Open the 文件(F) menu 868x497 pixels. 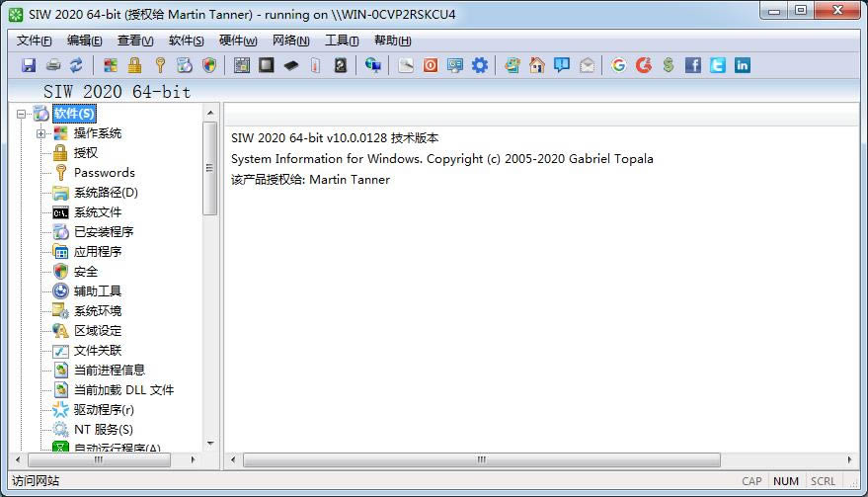[x=34, y=41]
